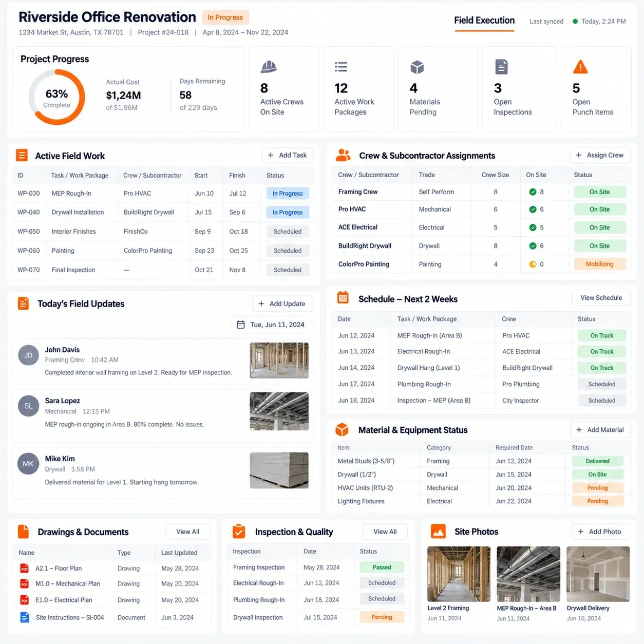This screenshot has height=644, width=644.
Task: Click the warning triangle Punch Items icon
Action: point(580,67)
